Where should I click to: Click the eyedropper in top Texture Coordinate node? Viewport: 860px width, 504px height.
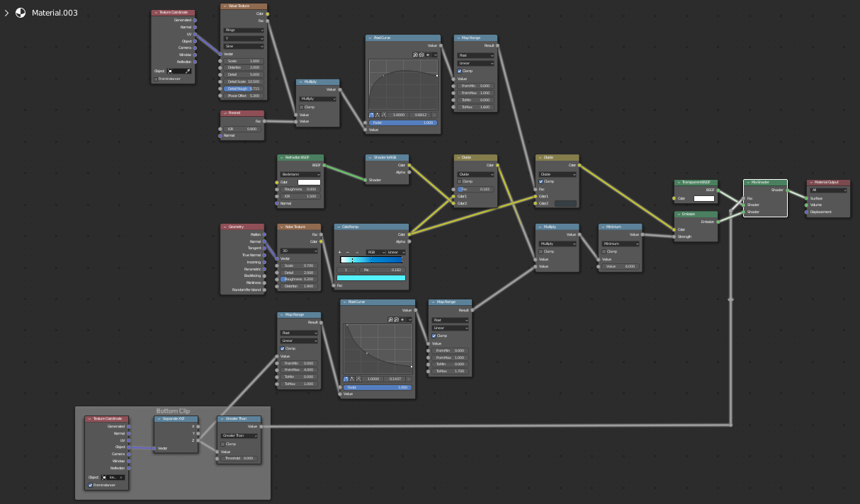click(x=188, y=71)
